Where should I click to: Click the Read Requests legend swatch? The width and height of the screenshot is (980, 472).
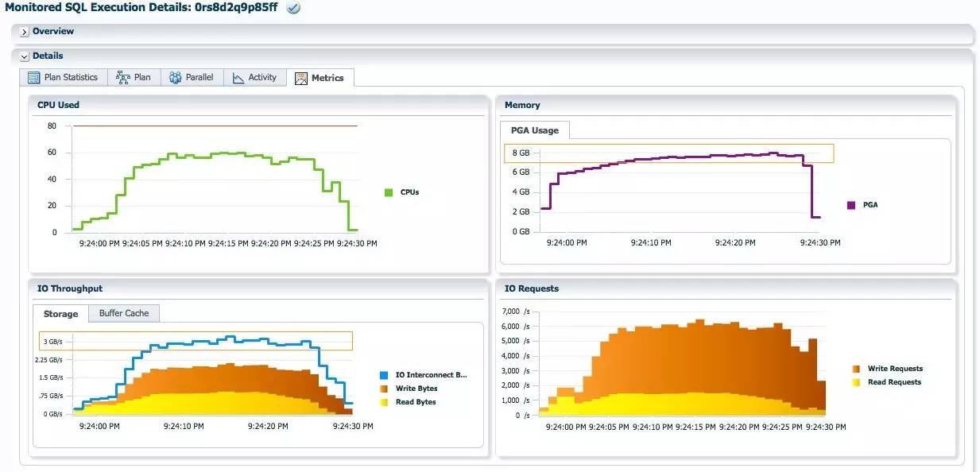pyautogui.click(x=856, y=382)
